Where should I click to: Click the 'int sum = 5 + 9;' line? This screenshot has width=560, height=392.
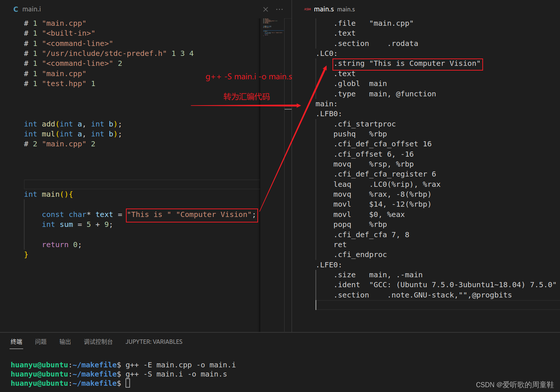(x=77, y=224)
